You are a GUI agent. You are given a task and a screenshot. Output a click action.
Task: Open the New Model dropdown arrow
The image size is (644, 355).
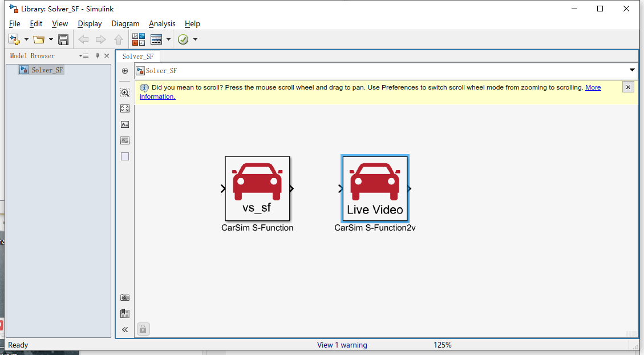tap(26, 39)
